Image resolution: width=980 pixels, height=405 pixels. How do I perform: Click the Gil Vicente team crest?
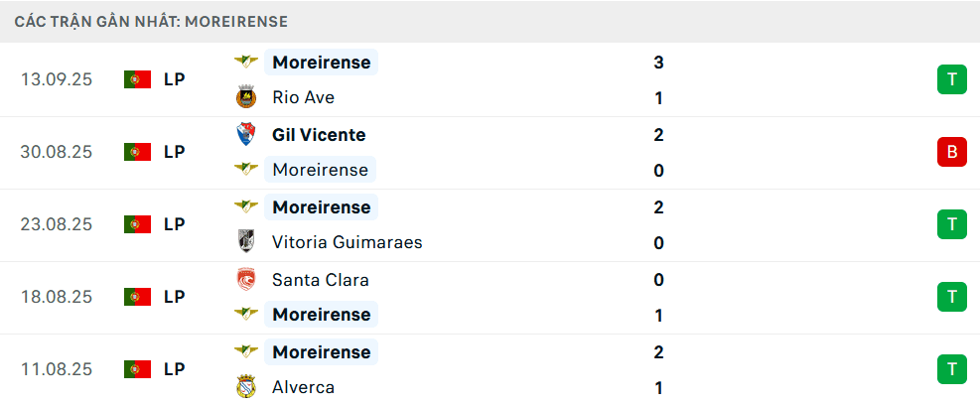click(x=245, y=134)
